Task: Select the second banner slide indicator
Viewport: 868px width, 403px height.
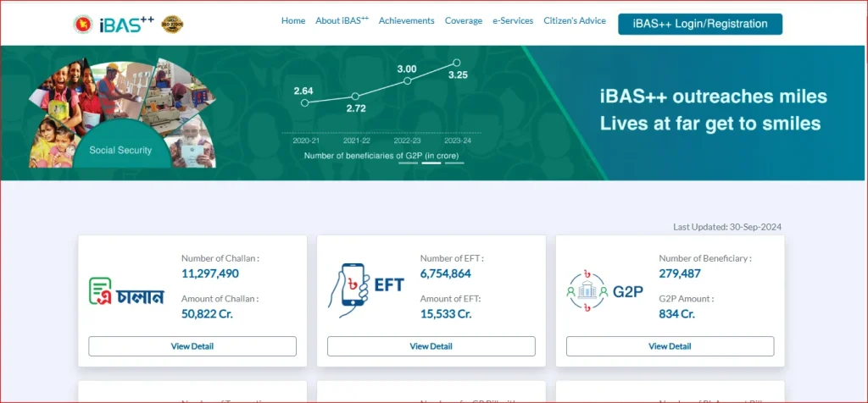Action: [x=431, y=163]
